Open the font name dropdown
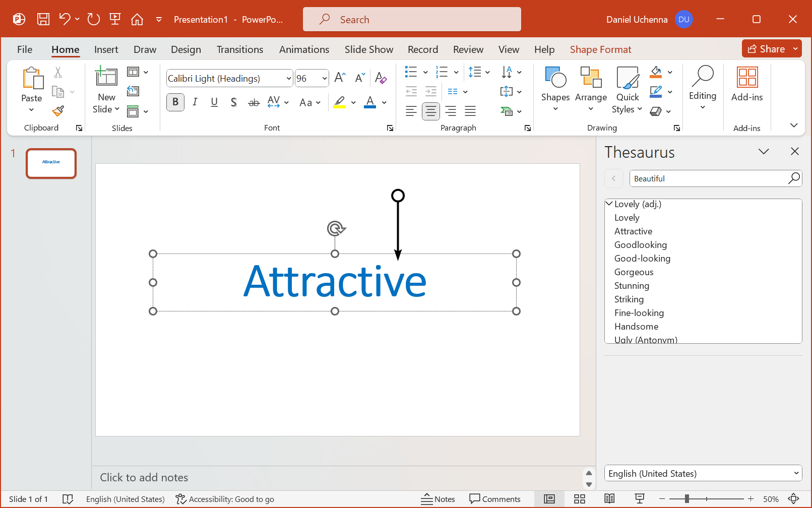Screen dimensions: 812x508 pyautogui.click(x=288, y=79)
